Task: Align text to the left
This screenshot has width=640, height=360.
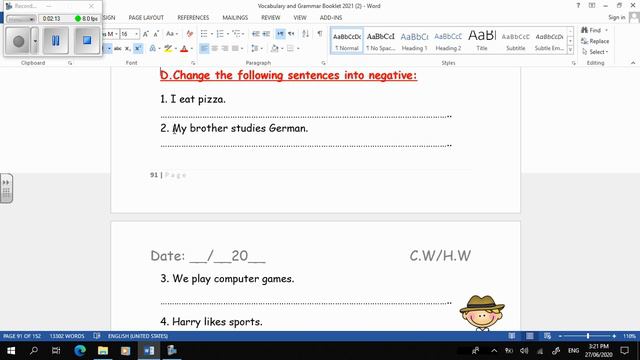Action: pos(204,49)
